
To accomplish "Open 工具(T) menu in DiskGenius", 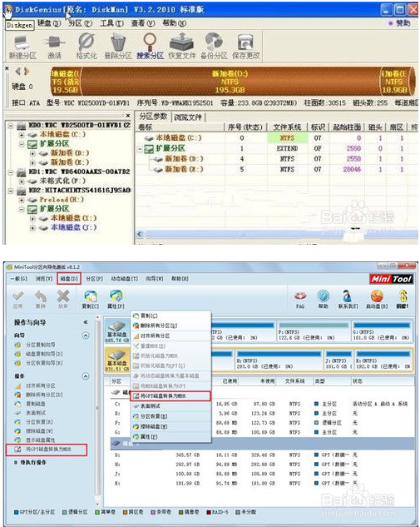I will pos(111,23).
